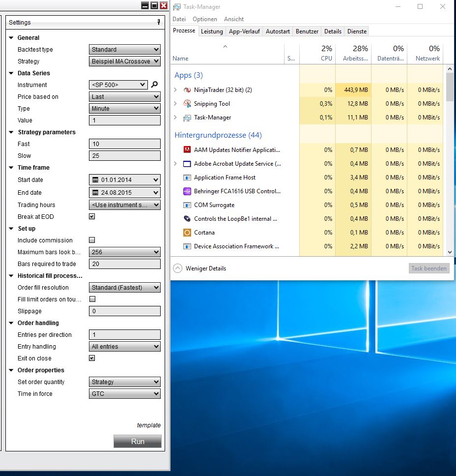This screenshot has height=476, width=456.
Task: Switch to the App-Verlauf tab
Action: pyautogui.click(x=244, y=31)
